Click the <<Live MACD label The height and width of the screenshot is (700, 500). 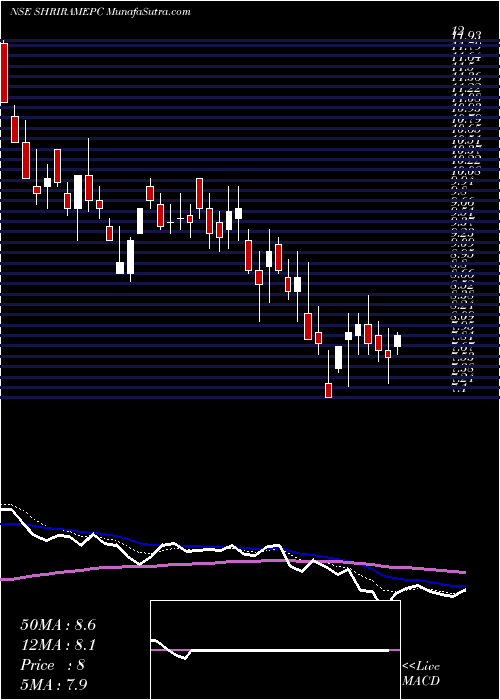(x=421, y=674)
